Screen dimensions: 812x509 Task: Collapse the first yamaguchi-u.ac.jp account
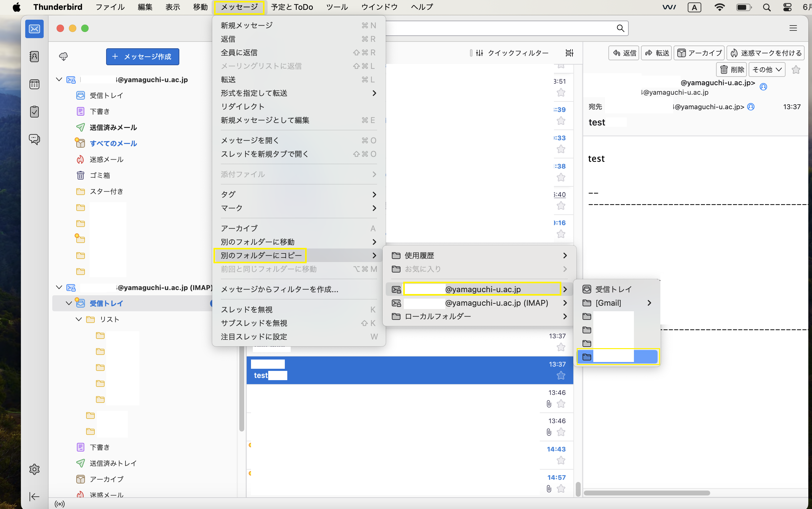click(x=59, y=79)
